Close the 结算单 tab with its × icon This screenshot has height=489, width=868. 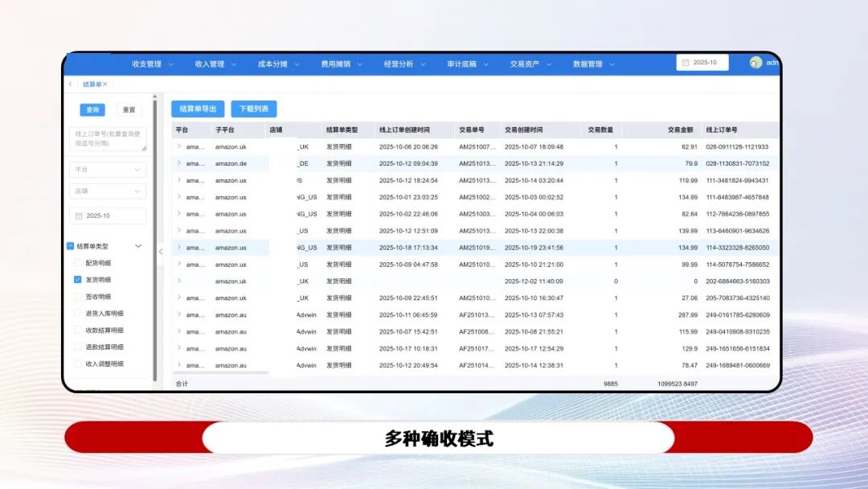[105, 84]
